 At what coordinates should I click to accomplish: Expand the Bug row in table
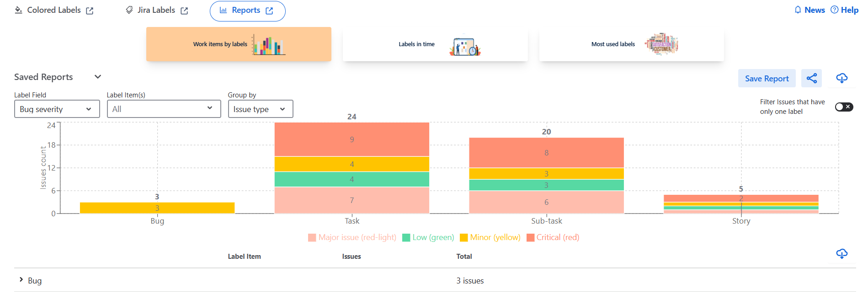pyautogui.click(x=21, y=280)
